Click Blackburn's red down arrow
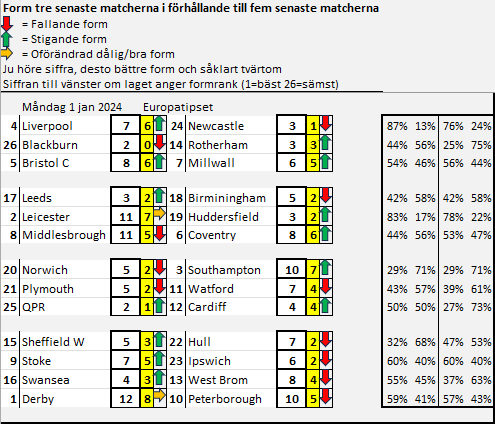The height and width of the screenshot is (424, 495). click(x=160, y=142)
